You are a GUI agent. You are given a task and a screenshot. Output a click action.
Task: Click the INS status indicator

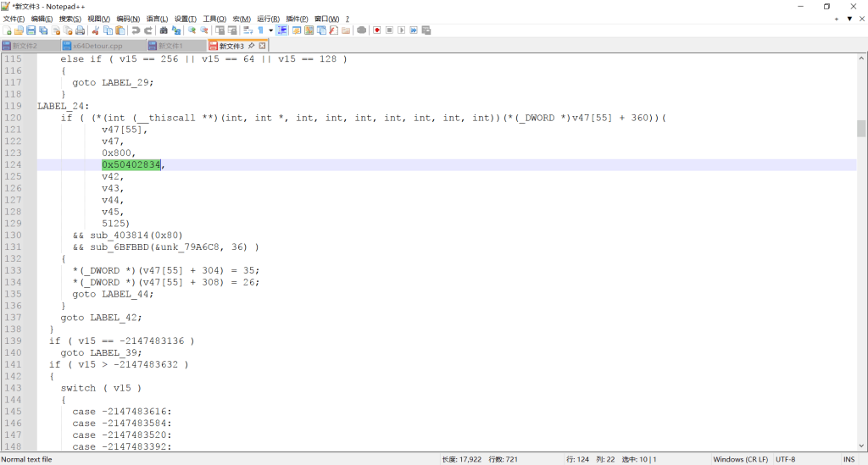849,459
